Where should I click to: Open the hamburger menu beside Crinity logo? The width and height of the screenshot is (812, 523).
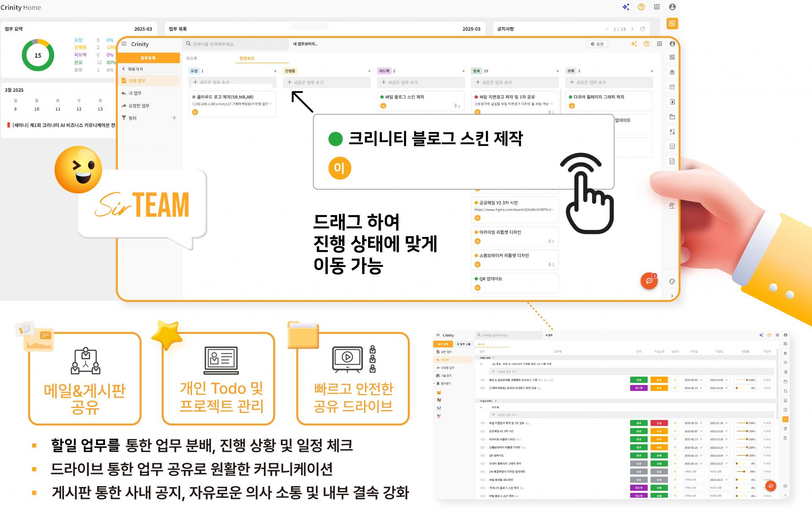point(124,44)
